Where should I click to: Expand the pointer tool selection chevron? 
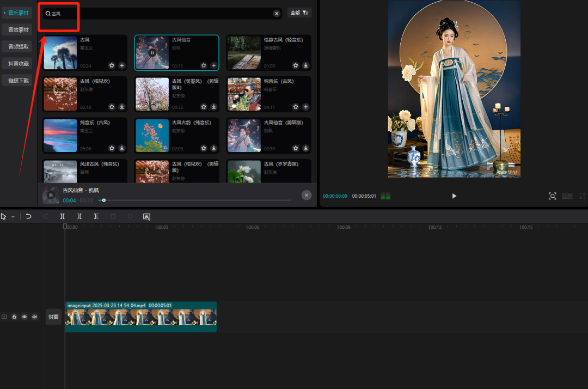tap(13, 217)
